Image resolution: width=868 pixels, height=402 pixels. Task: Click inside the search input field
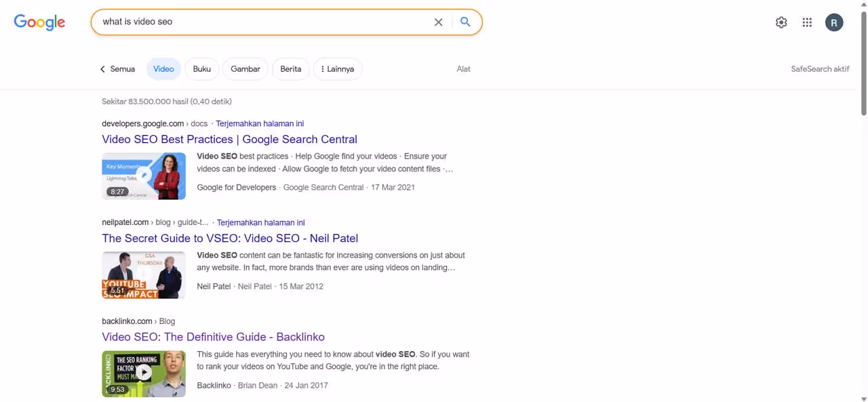coord(271,22)
